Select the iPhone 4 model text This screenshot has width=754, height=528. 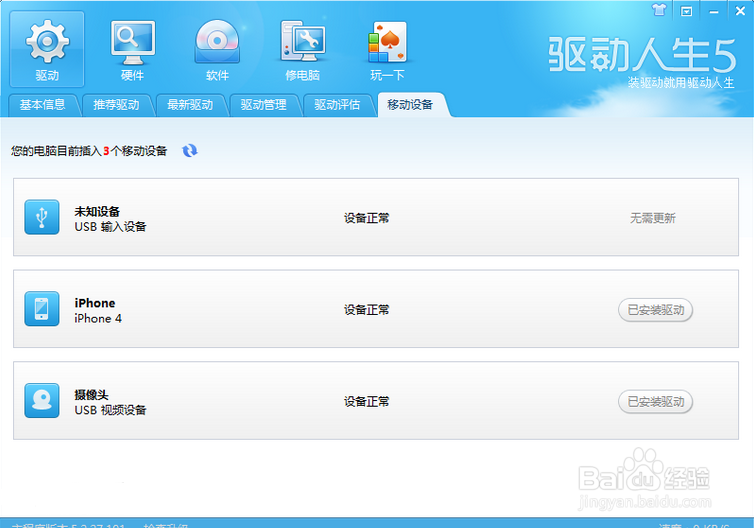(98, 318)
